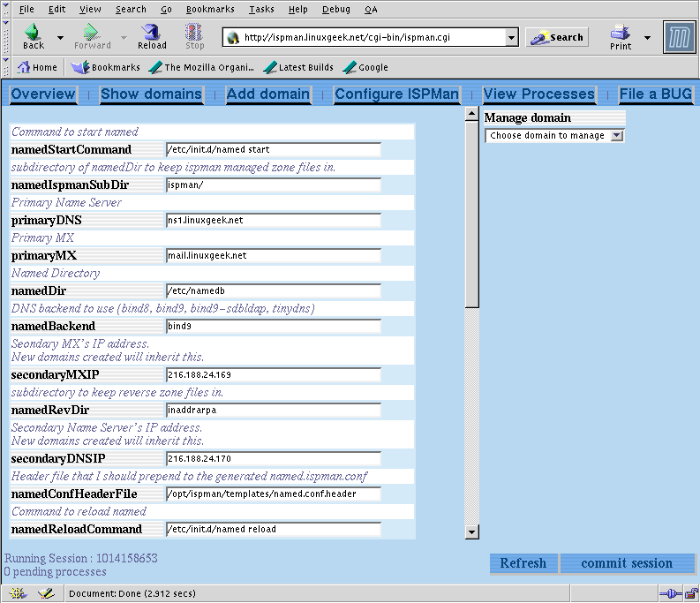Expand the Print options dropdown arrow
700x603 pixels.
647,38
